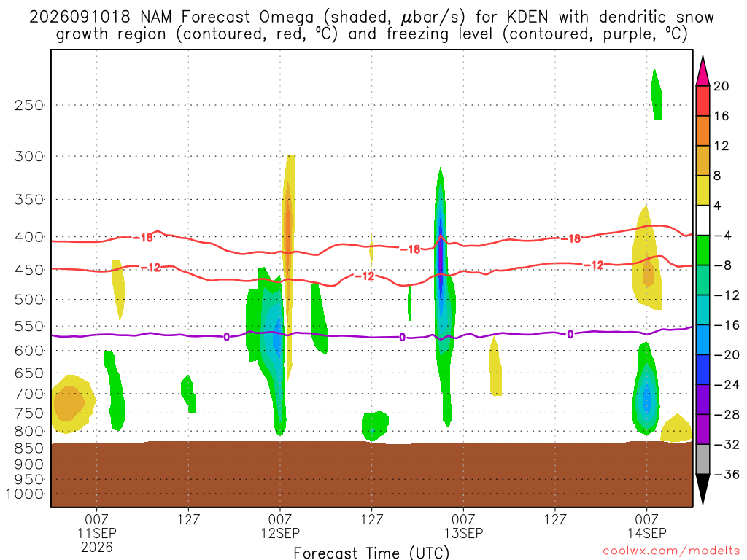Click the green blob above 250 mb

[657, 94]
